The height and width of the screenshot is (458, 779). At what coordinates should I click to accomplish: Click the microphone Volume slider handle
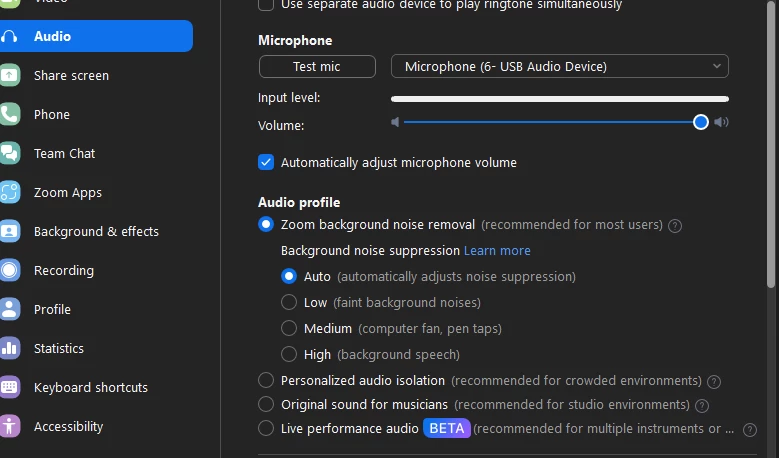(701, 122)
